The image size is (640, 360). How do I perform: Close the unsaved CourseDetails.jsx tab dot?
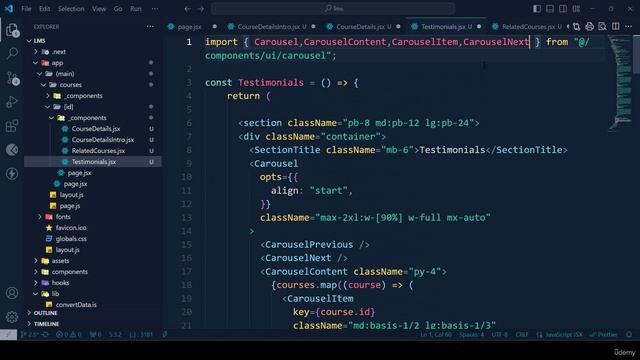point(398,27)
